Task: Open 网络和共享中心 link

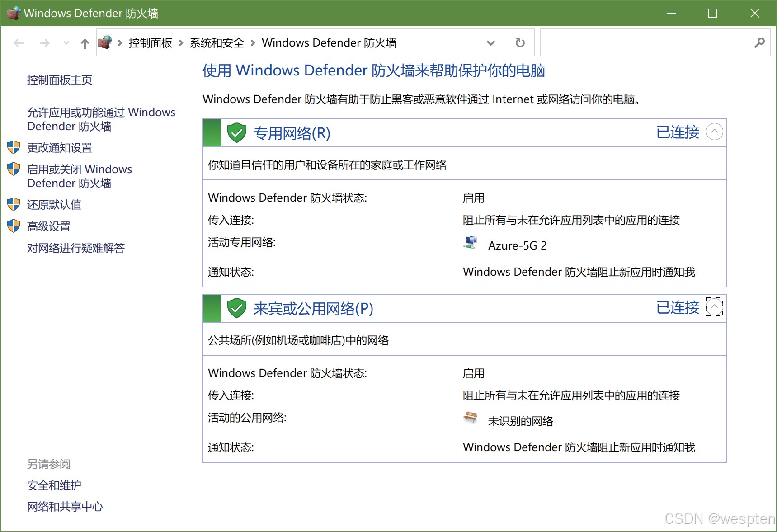Action: point(65,507)
